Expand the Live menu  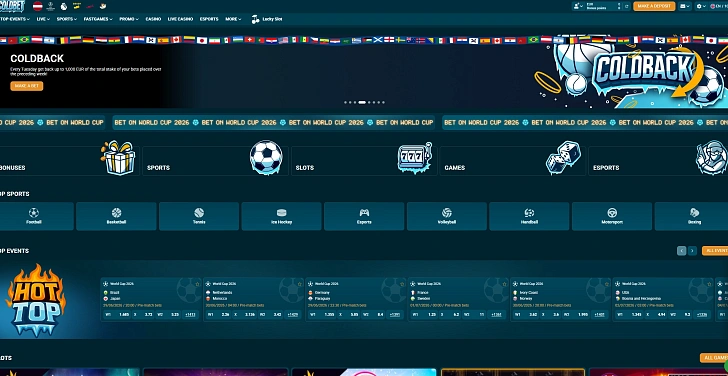(x=43, y=19)
